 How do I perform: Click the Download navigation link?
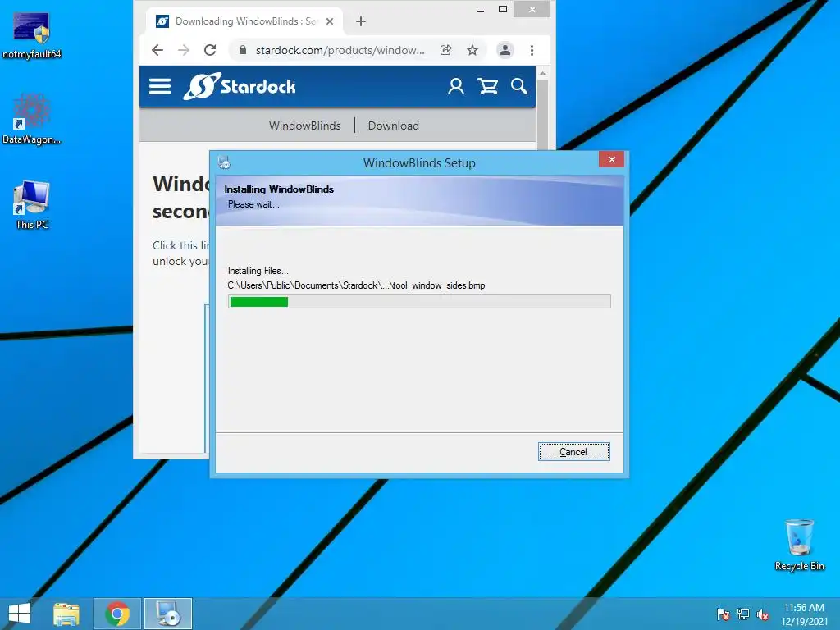click(394, 126)
